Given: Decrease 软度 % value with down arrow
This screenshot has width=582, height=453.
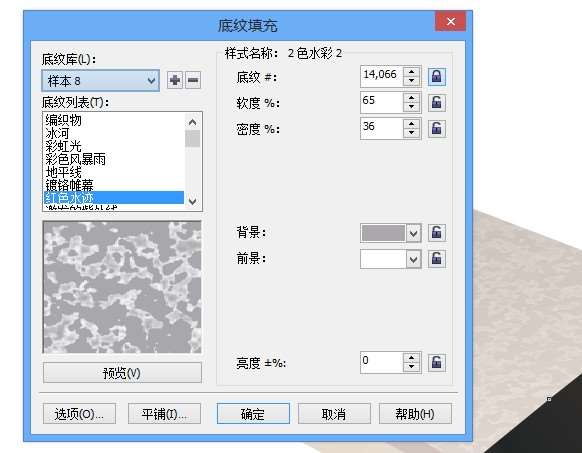Looking at the screenshot, I should point(411,107).
